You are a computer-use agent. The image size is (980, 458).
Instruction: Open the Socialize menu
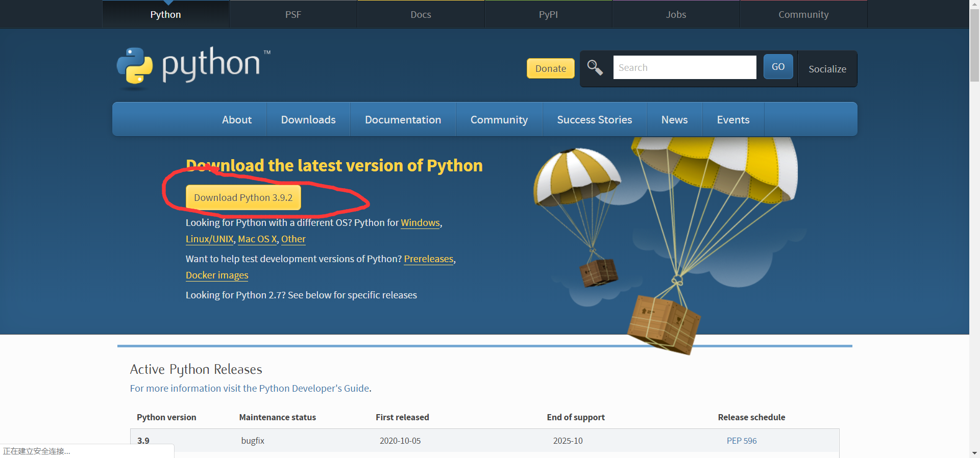point(827,69)
